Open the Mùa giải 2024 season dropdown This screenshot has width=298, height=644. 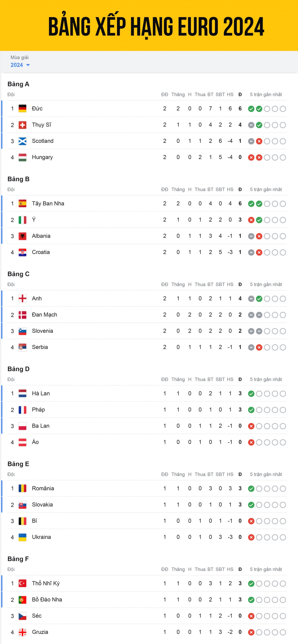click(x=20, y=65)
